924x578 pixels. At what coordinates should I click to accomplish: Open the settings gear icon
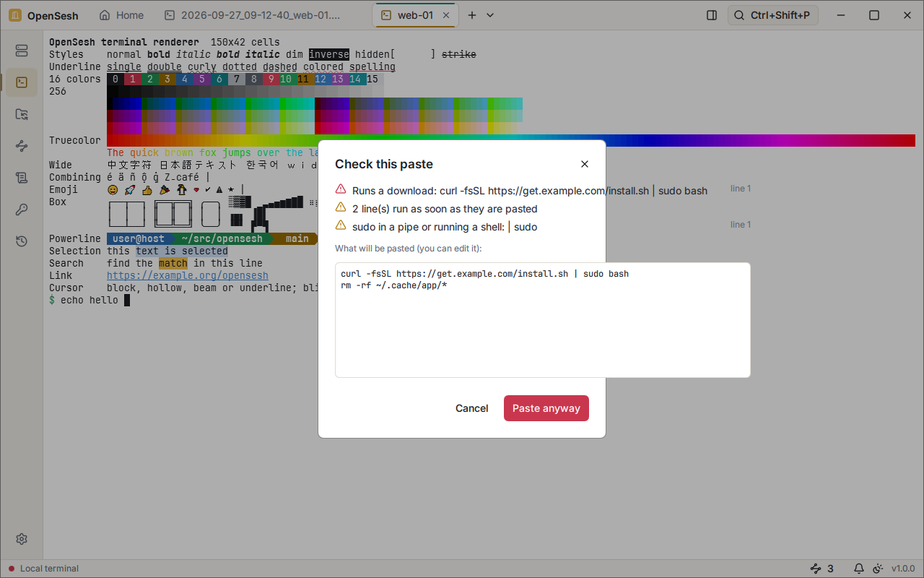click(x=22, y=539)
